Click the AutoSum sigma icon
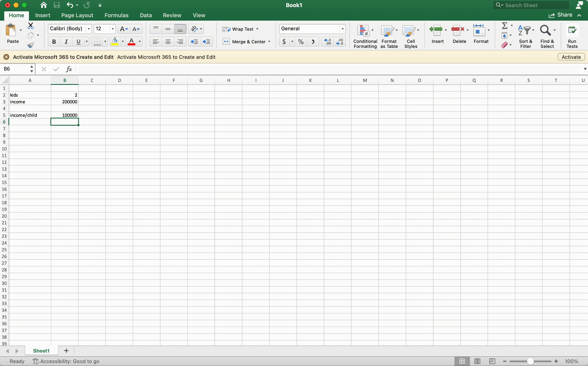This screenshot has height=366, width=588. point(504,26)
